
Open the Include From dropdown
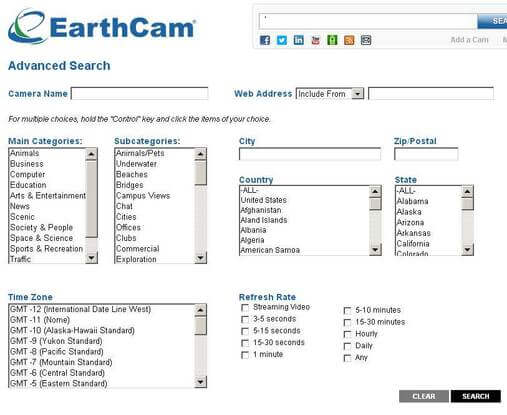pos(330,94)
